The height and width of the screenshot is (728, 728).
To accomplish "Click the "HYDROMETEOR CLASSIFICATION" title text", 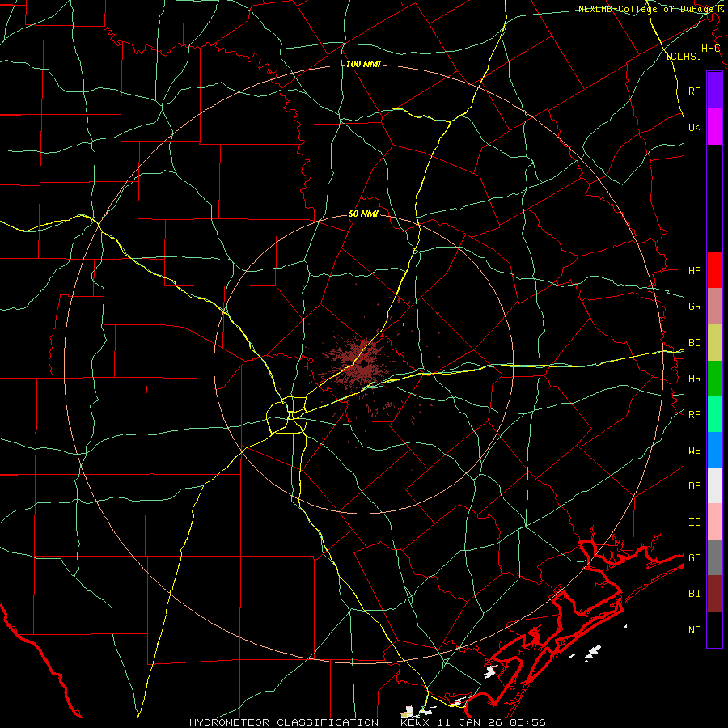I will [x=284, y=722].
